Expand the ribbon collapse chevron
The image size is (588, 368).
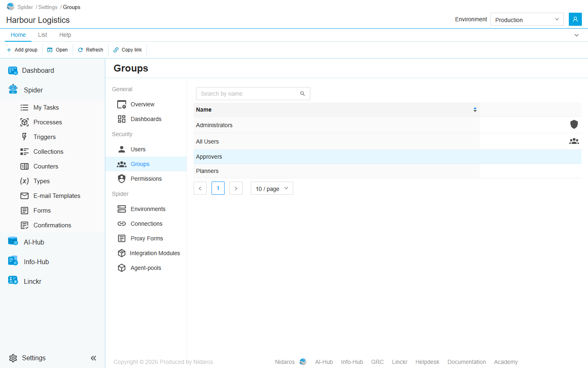[577, 35]
